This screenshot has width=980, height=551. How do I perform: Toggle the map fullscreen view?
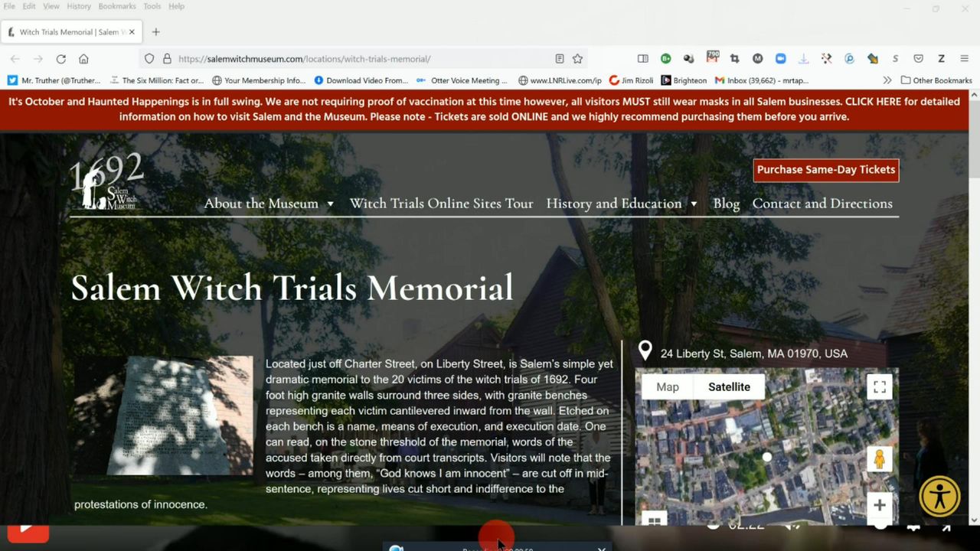click(880, 386)
